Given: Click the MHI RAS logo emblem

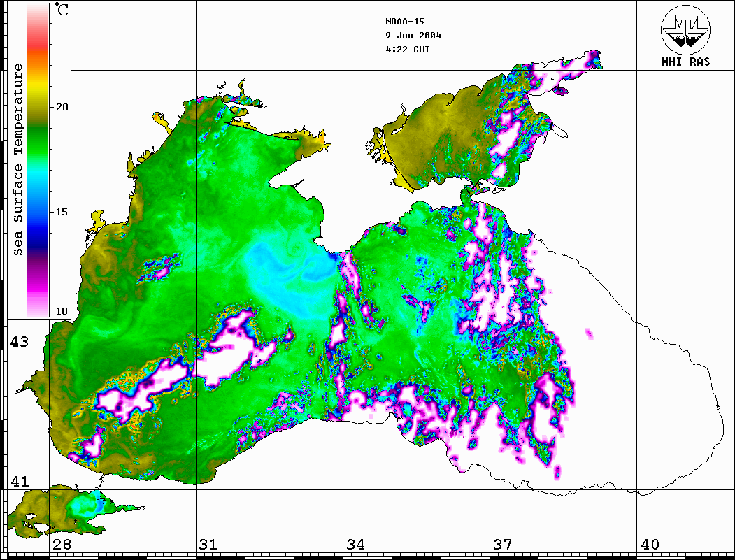Looking at the screenshot, I should 685,29.
